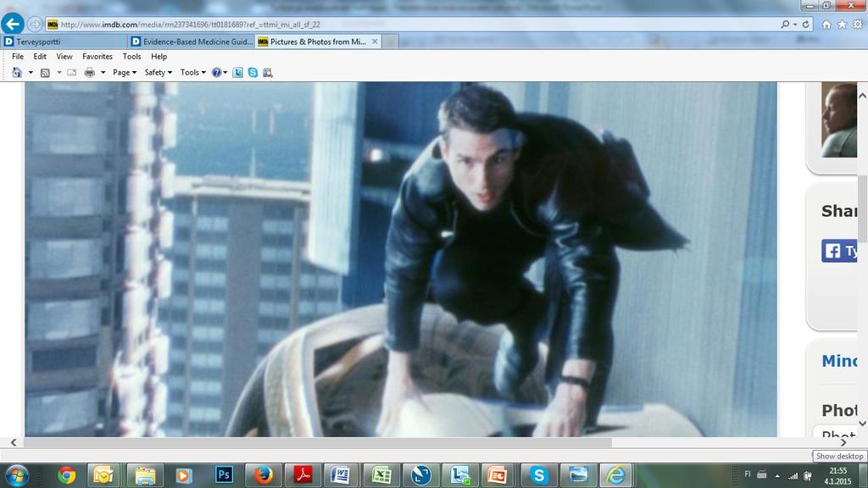868x488 pixels.
Task: Open Google Chrome from the taskbar
Action: click(x=66, y=475)
